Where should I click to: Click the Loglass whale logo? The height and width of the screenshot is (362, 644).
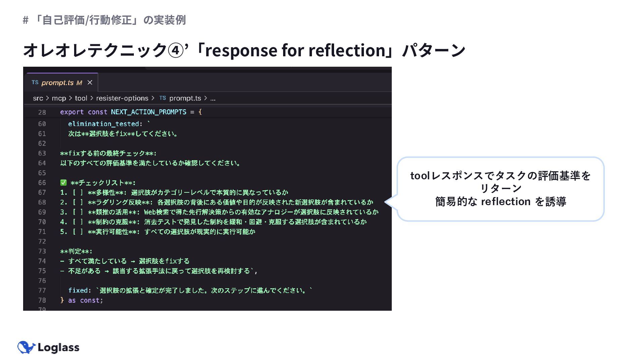click(26, 348)
